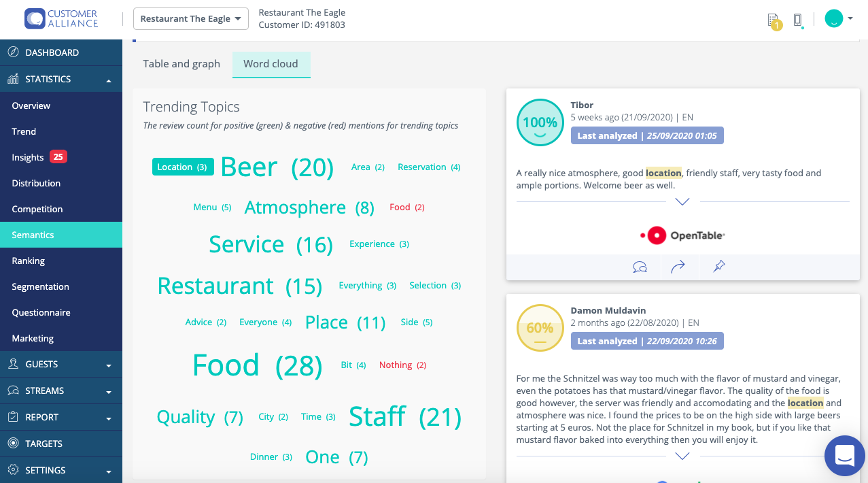Click the mobile phone icon in header

click(x=799, y=20)
